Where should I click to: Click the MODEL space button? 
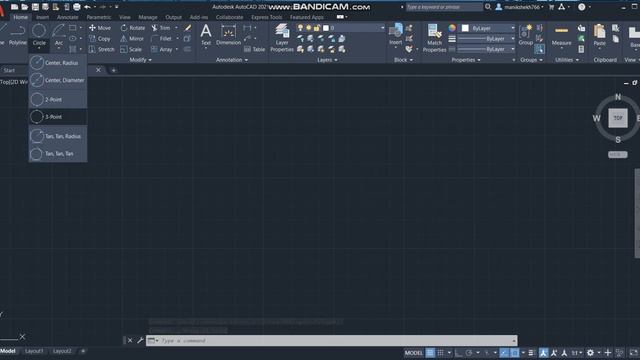pyautogui.click(x=413, y=353)
